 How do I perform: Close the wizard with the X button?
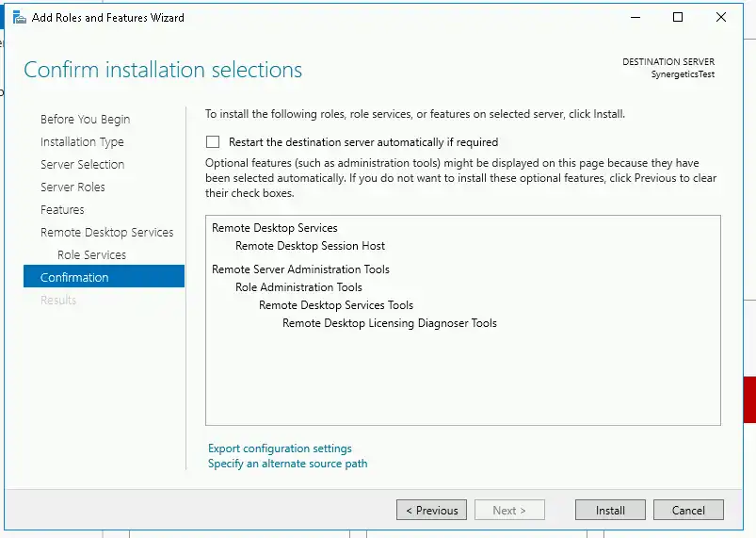(721, 17)
